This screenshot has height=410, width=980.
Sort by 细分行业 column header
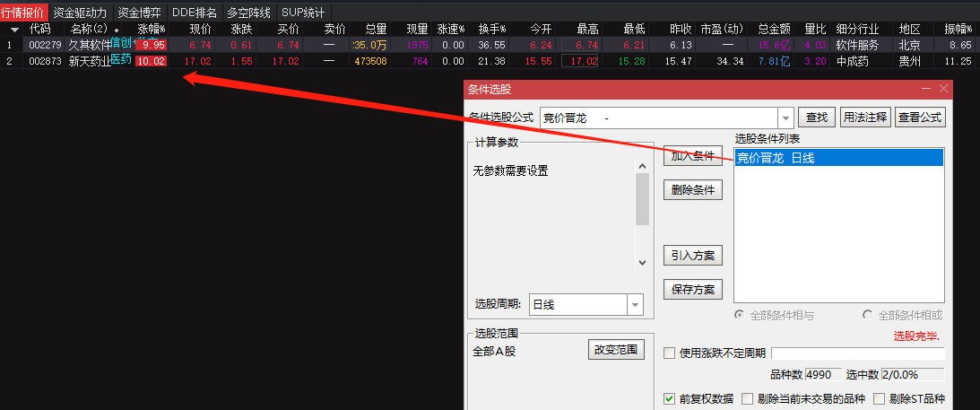pos(857,29)
